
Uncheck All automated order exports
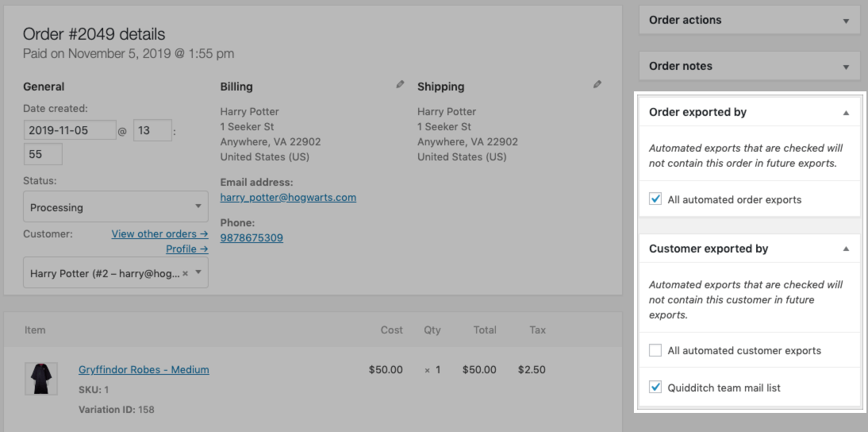(655, 199)
